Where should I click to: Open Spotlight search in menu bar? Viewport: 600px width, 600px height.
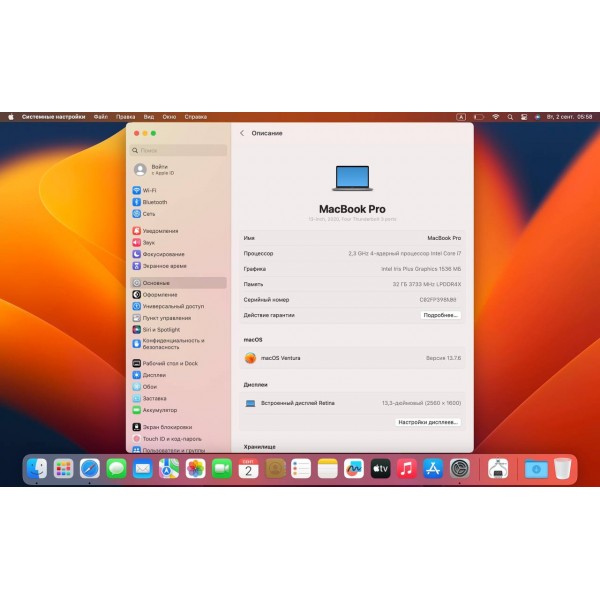click(510, 117)
